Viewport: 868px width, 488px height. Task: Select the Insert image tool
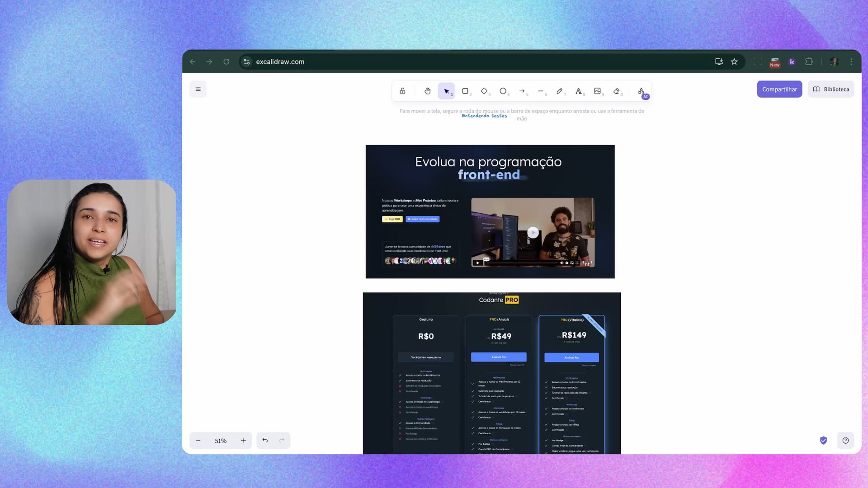[x=597, y=91]
